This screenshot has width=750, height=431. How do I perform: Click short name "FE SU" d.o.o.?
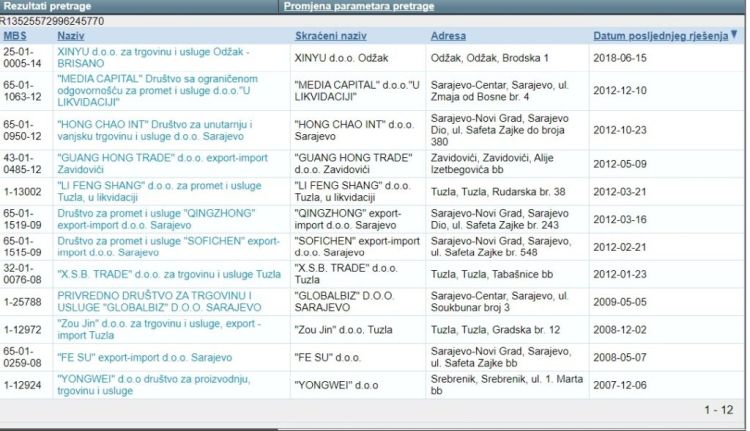click(328, 358)
